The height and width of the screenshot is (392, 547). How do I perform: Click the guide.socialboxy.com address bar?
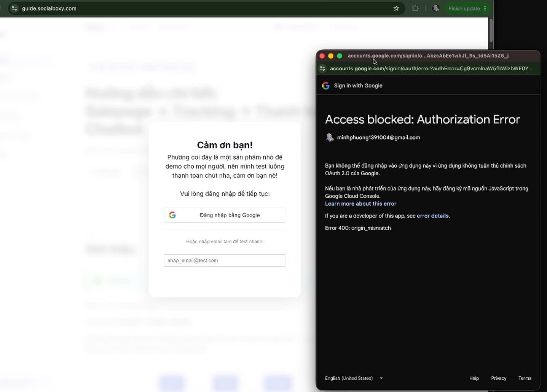[x=206, y=8]
